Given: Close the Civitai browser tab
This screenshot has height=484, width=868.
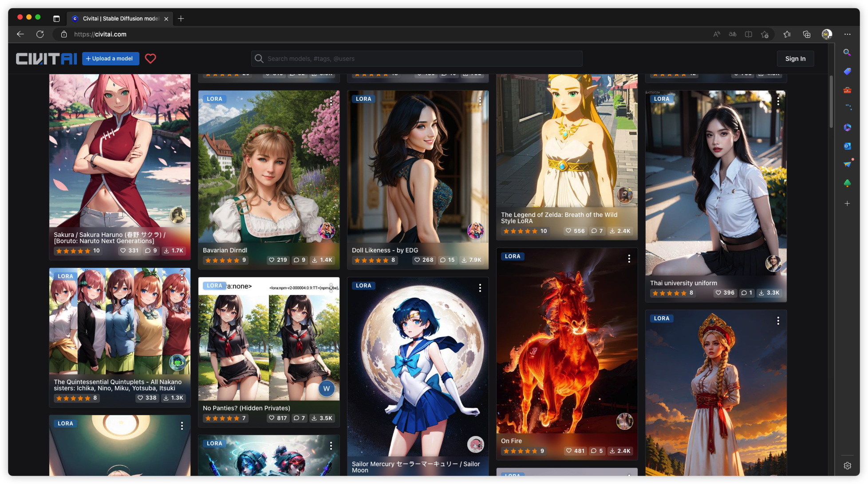Looking at the screenshot, I should 166,19.
